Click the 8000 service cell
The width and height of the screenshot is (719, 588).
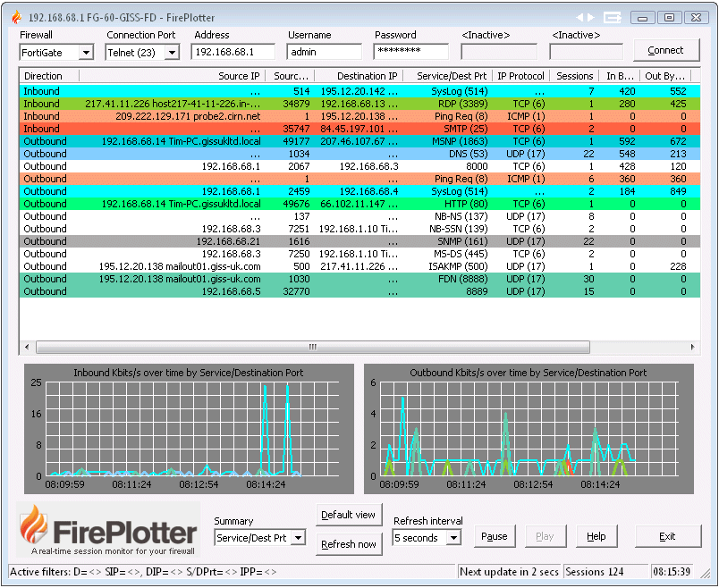pyautogui.click(x=477, y=166)
